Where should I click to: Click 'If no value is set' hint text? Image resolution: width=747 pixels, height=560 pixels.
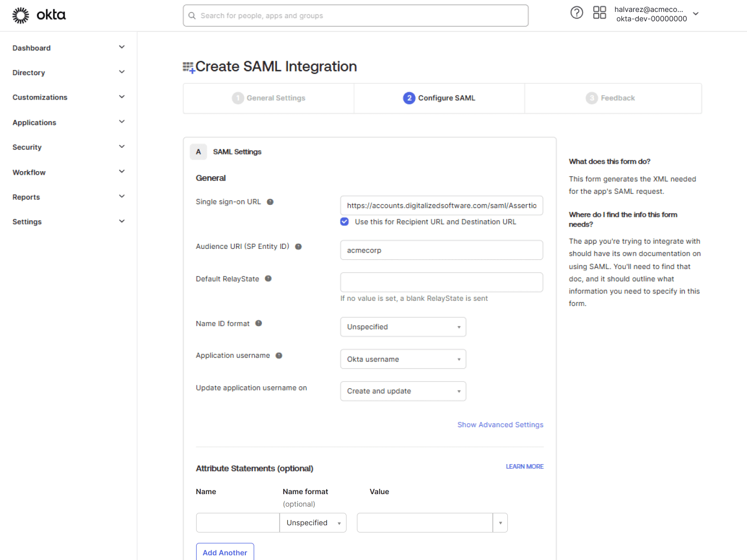[x=414, y=299]
